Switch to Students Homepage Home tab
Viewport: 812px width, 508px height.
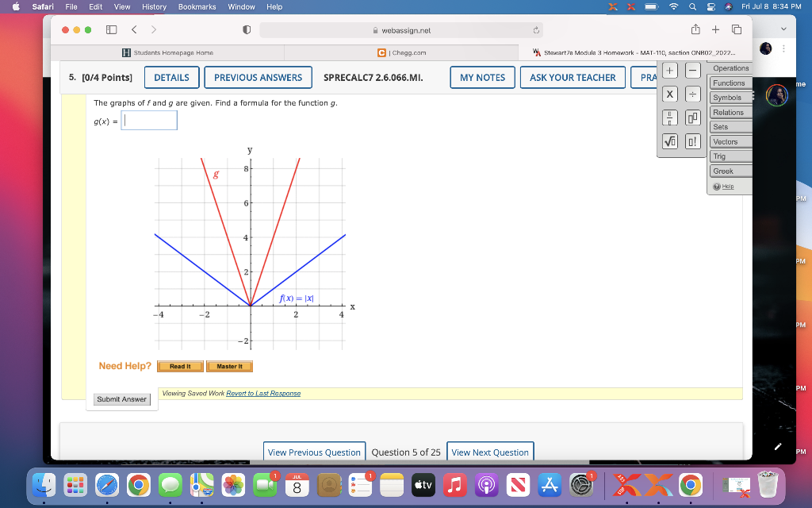pyautogui.click(x=168, y=52)
